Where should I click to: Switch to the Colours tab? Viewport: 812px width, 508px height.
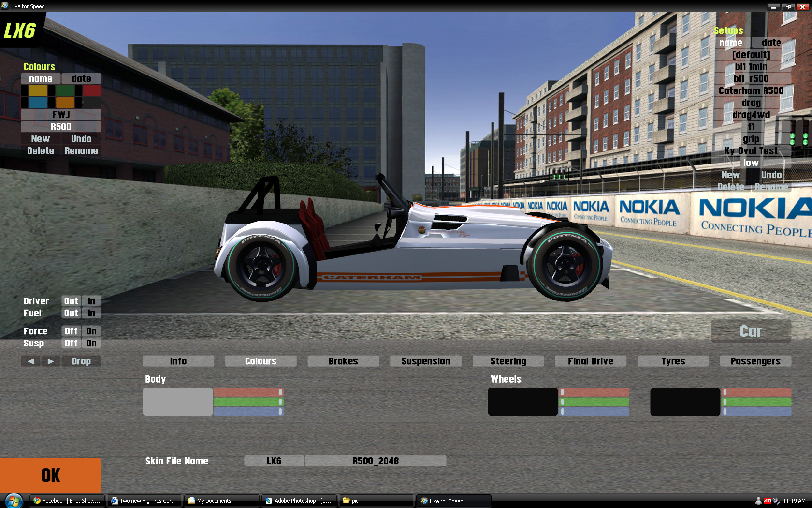(261, 361)
